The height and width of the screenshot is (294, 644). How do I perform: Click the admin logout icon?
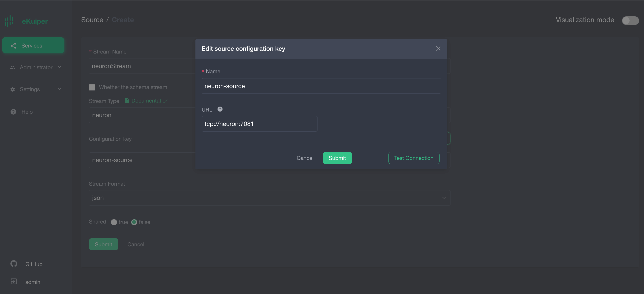pyautogui.click(x=14, y=282)
